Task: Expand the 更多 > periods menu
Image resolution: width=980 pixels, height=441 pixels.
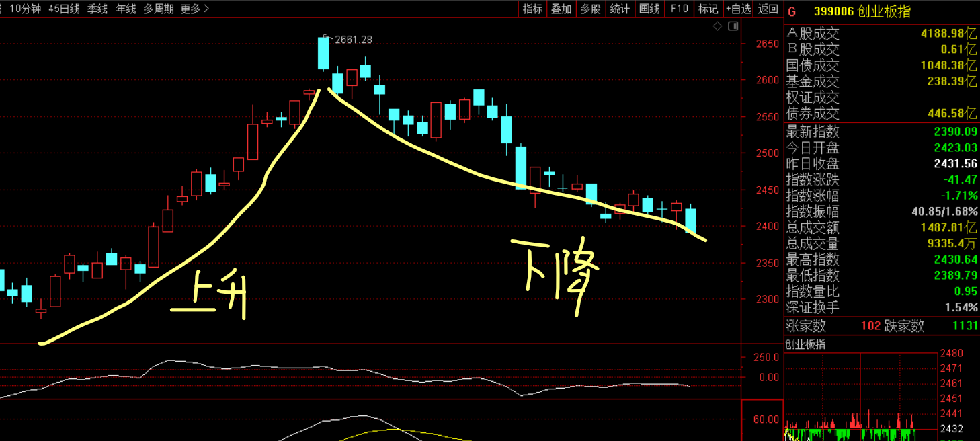Action: [195, 9]
